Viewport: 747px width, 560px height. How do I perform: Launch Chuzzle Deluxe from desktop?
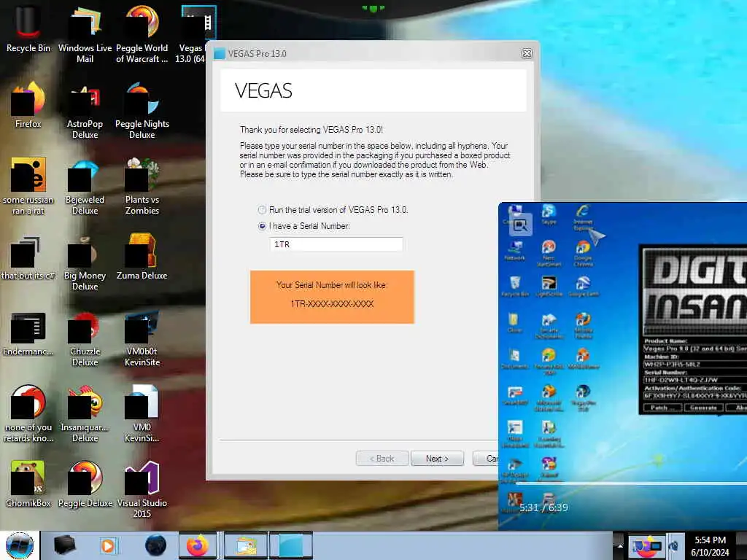pyautogui.click(x=85, y=338)
